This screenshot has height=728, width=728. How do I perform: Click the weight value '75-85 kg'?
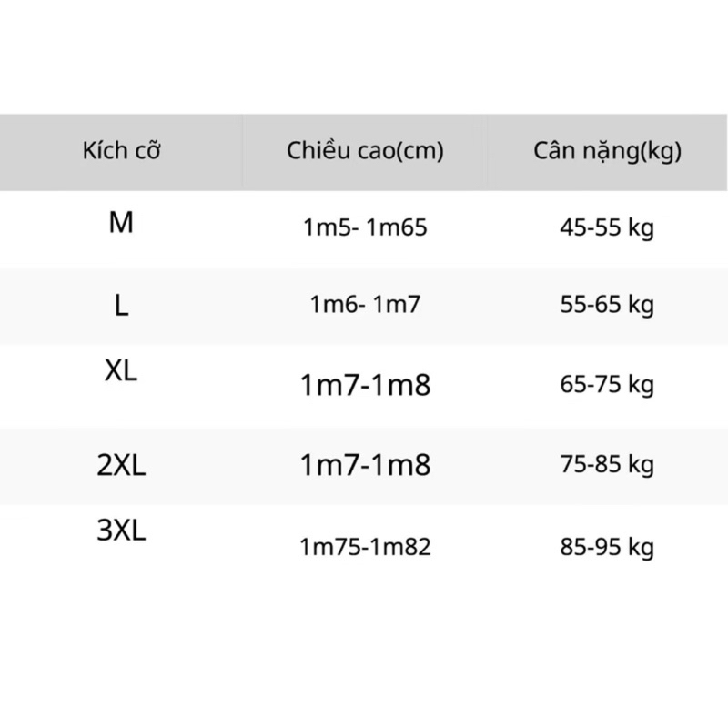tap(607, 466)
